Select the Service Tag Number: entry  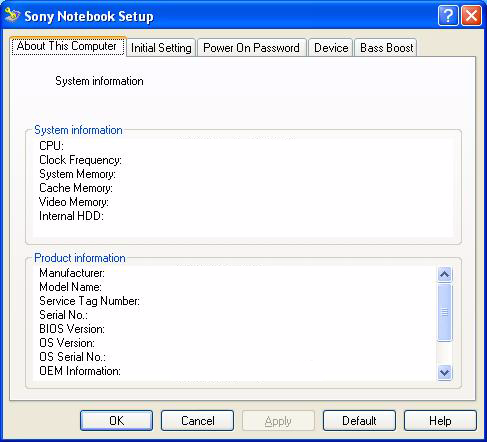pos(89,301)
